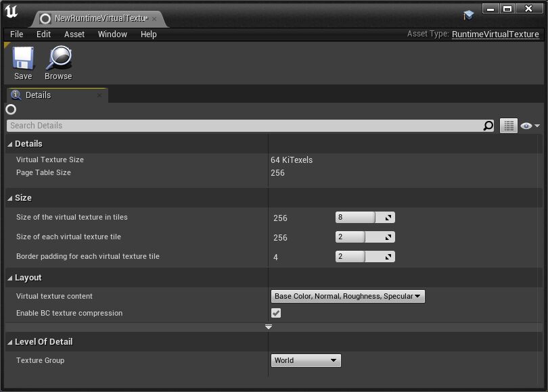Collapse the Size category
The image size is (548, 392).
coord(9,198)
